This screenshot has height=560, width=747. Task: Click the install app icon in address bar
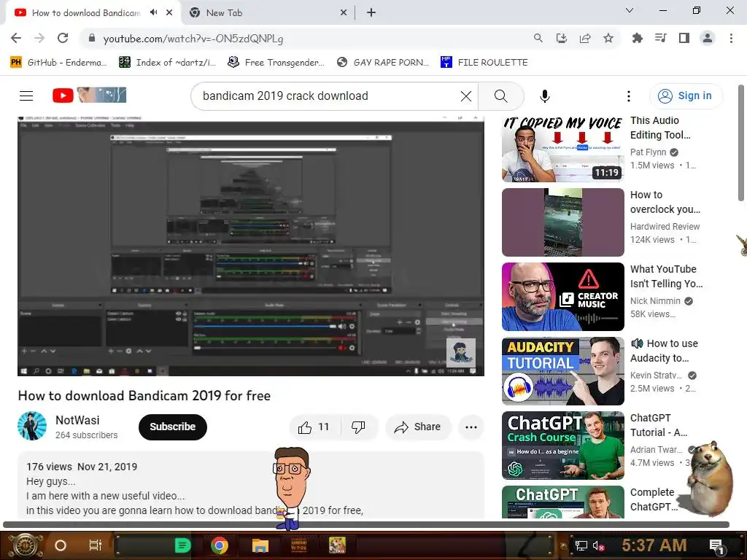(x=561, y=38)
